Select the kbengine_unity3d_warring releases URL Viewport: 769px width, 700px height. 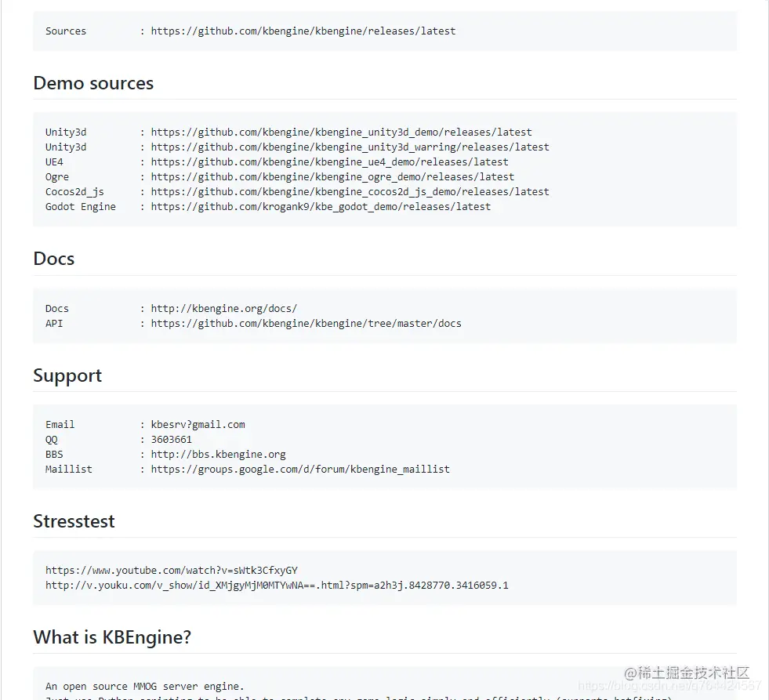pyautogui.click(x=350, y=147)
